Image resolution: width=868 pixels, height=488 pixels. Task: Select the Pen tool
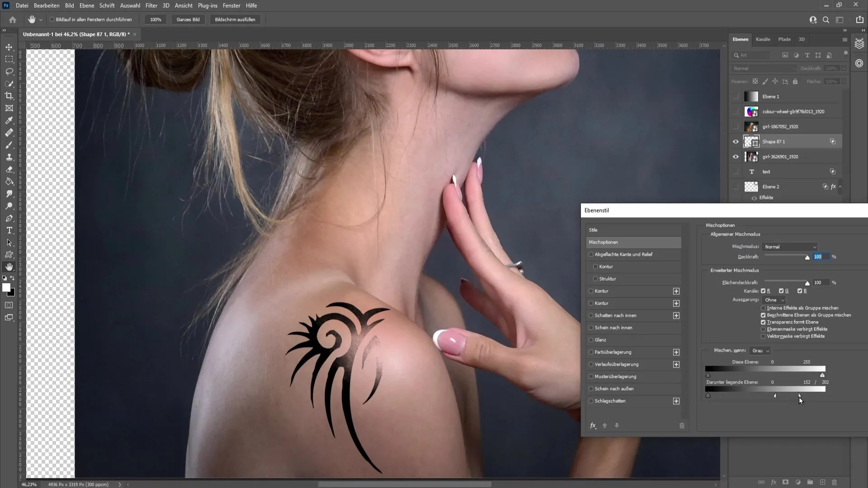pos(9,218)
